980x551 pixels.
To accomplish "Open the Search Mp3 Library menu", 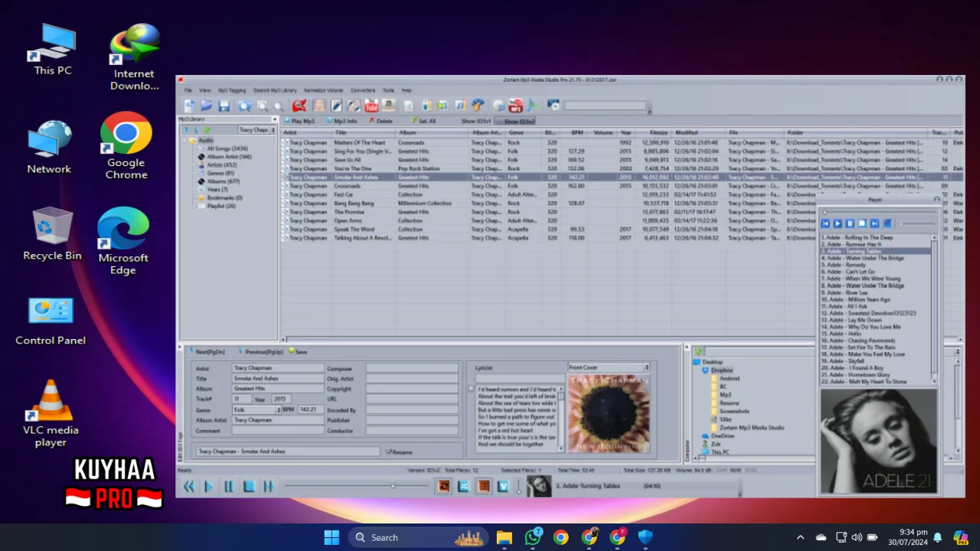I will (x=275, y=90).
